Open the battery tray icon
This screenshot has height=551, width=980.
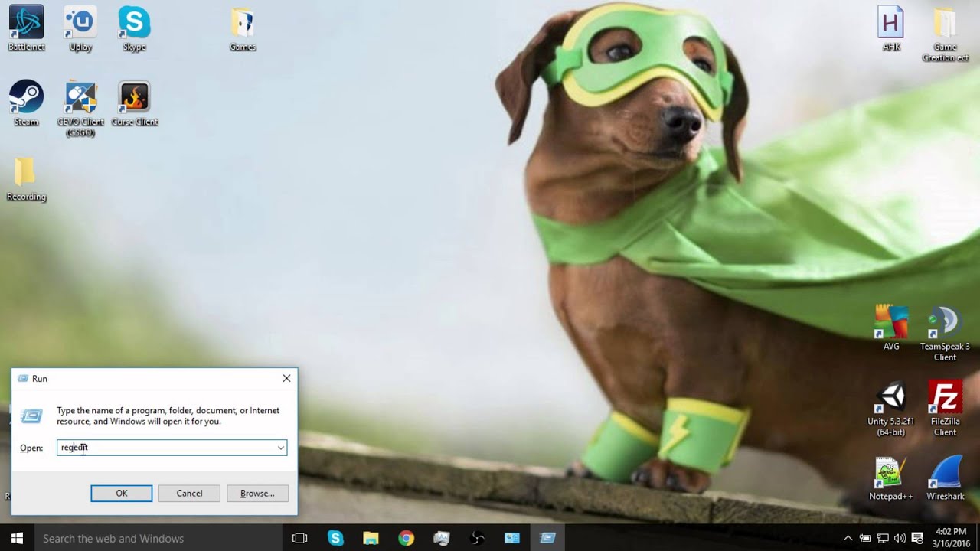(865, 538)
